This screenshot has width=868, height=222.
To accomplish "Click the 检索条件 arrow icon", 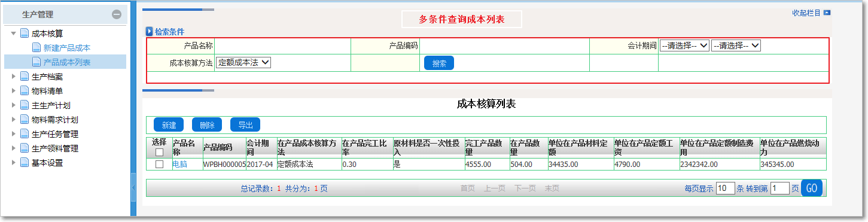I will (x=150, y=31).
